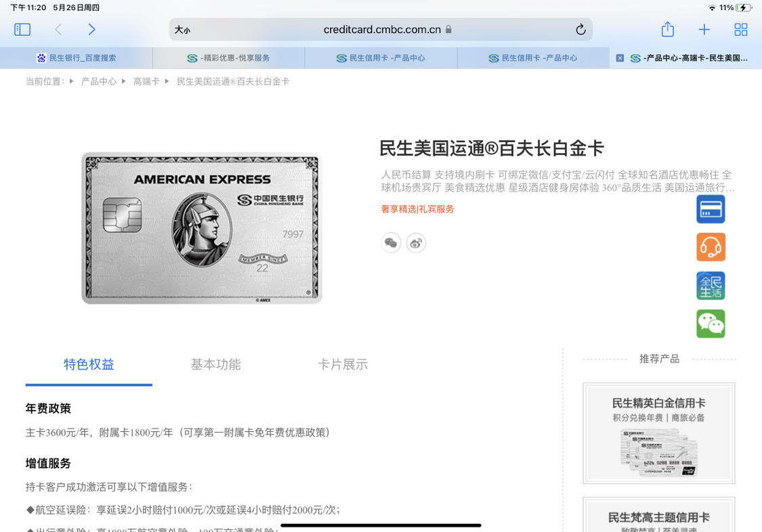This screenshot has width=762, height=532.
Task: Go back to previous page
Action: (58, 30)
